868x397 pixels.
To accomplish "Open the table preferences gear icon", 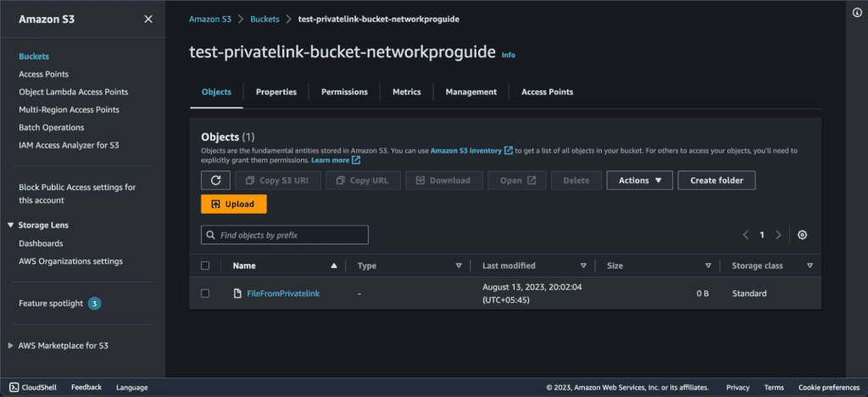I will click(802, 235).
